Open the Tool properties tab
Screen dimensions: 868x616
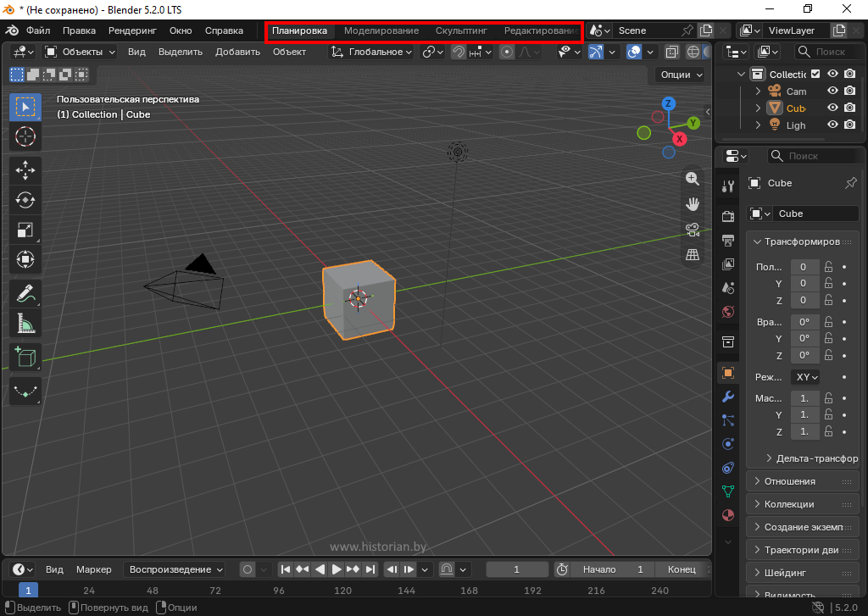728,186
